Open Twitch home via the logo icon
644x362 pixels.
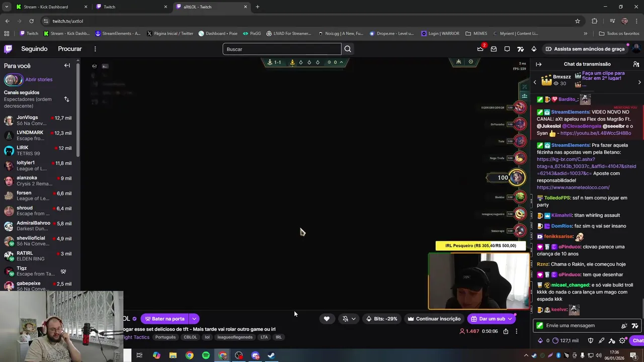click(x=8, y=49)
